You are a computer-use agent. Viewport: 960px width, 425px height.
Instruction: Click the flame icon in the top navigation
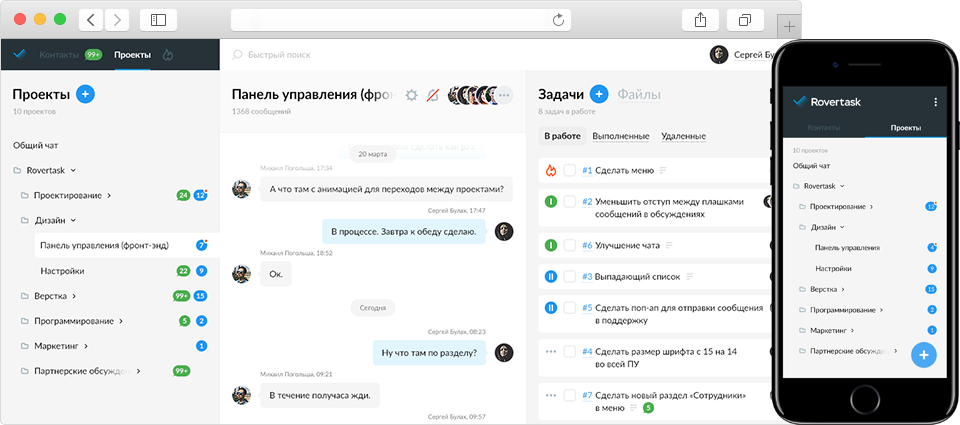168,55
